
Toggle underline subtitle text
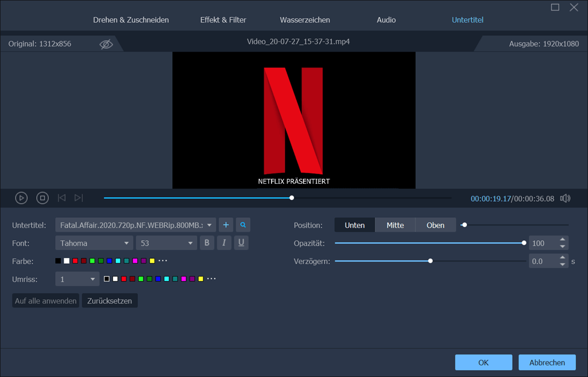pyautogui.click(x=241, y=243)
